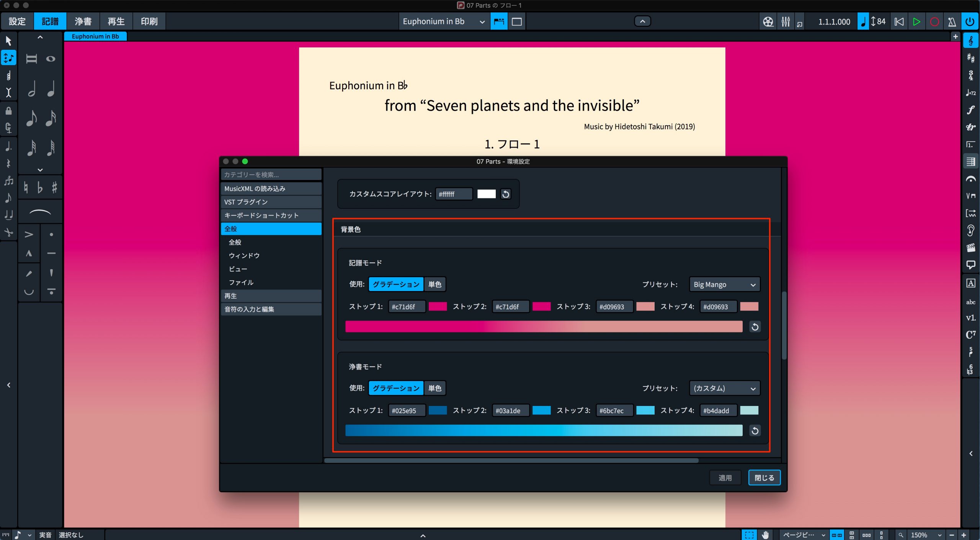Open color swatch for Write mode stop 1
Viewport: 980px width, 540px height.
click(x=438, y=306)
